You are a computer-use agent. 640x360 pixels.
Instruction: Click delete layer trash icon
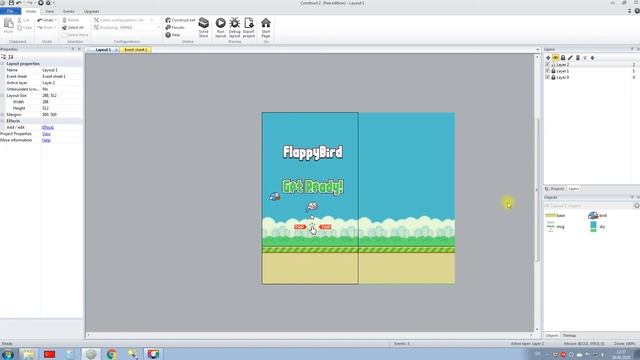pyautogui.click(x=578, y=58)
